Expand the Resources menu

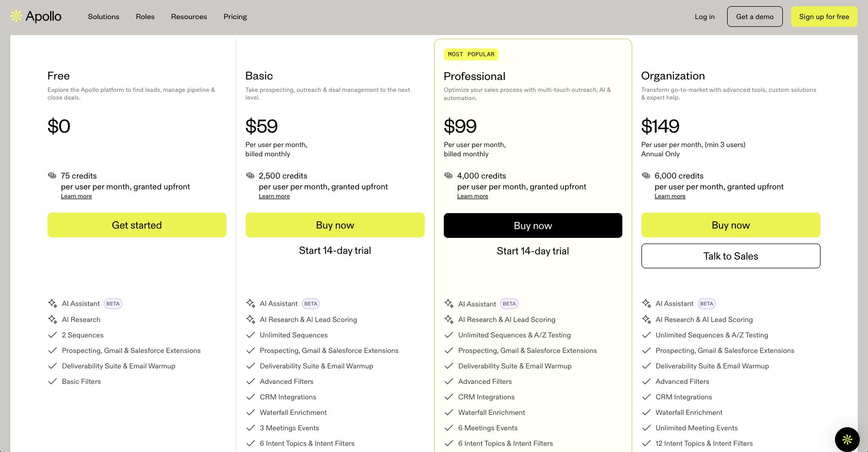[x=189, y=17]
